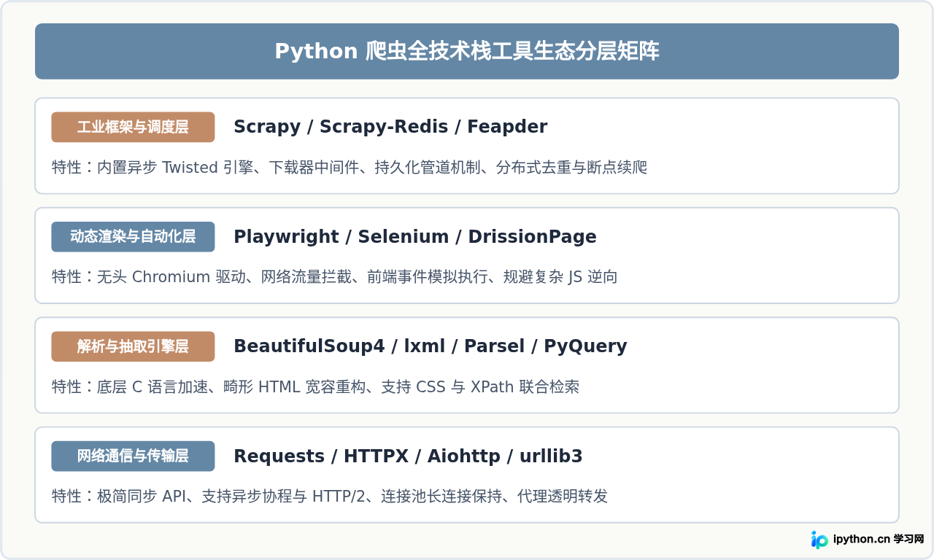Click the ipython.cn logo icon

point(819,540)
